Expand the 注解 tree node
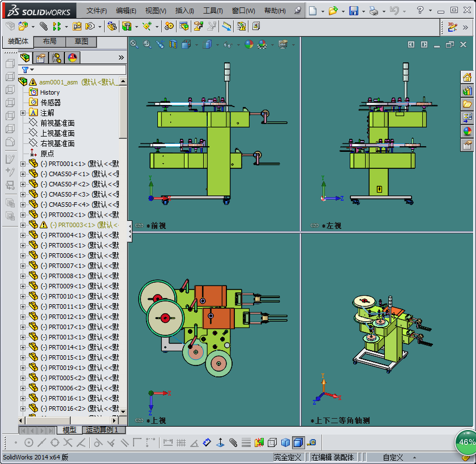This screenshot has width=476, height=464. (23, 113)
